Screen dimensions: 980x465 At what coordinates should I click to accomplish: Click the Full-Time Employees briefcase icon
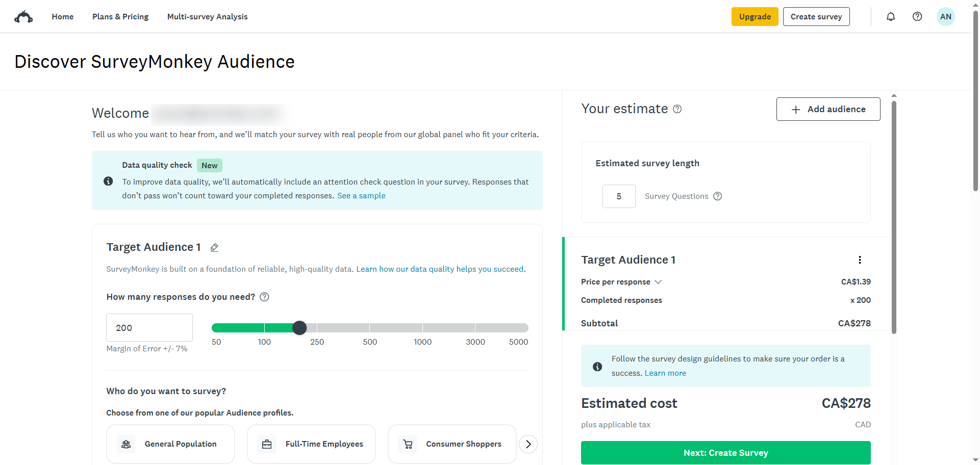[x=267, y=445]
